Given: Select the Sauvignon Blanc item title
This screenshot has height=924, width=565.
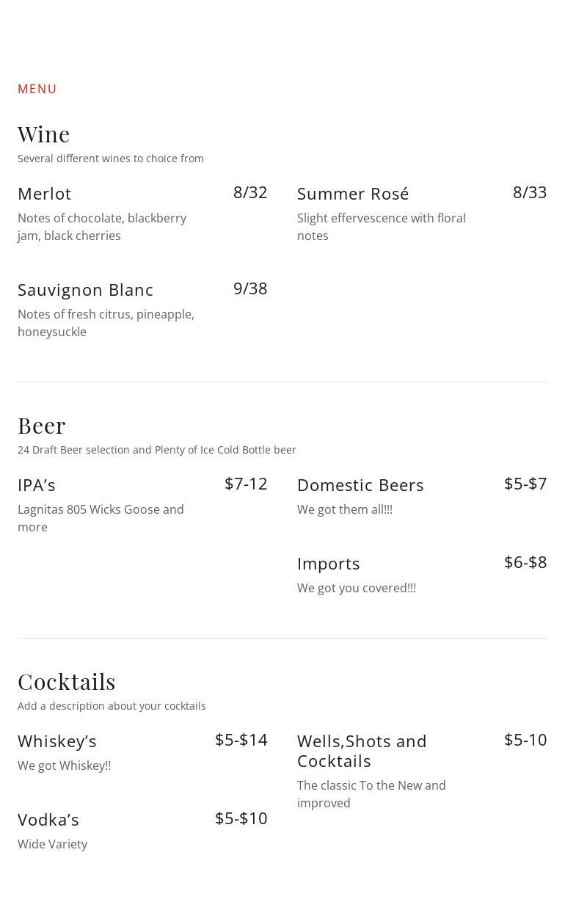Looking at the screenshot, I should (86, 290).
